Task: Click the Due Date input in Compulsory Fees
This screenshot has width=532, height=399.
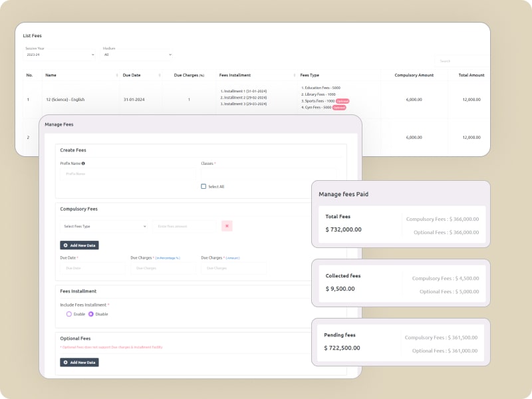Action: [92, 269]
